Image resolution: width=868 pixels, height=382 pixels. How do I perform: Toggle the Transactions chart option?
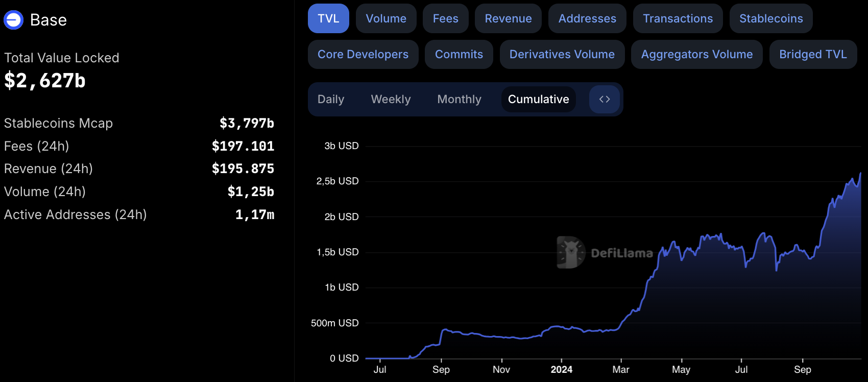[x=678, y=18]
